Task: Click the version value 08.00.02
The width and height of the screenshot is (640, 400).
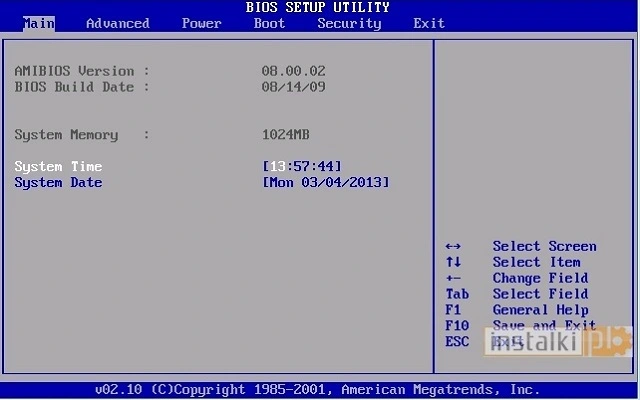Action: pyautogui.click(x=293, y=71)
